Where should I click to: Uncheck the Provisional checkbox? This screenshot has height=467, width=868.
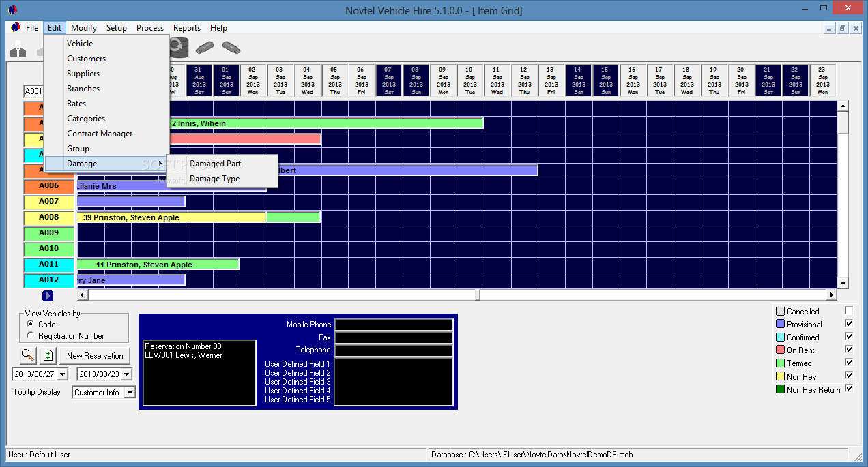click(849, 323)
